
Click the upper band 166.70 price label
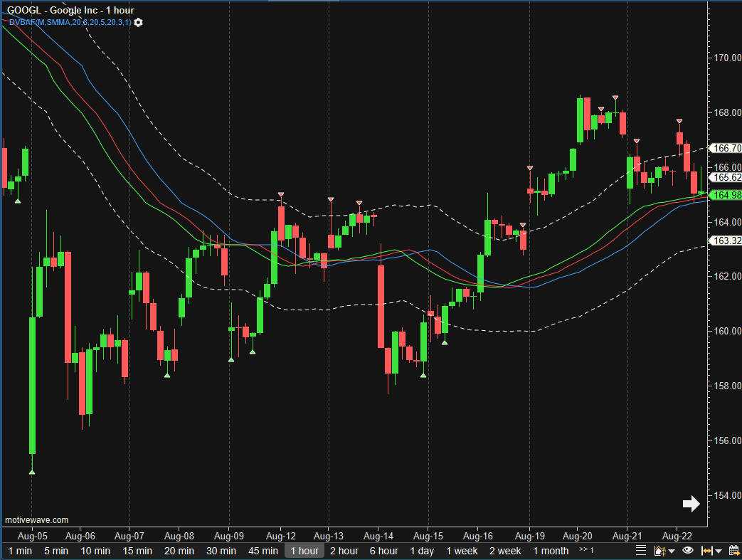point(726,148)
